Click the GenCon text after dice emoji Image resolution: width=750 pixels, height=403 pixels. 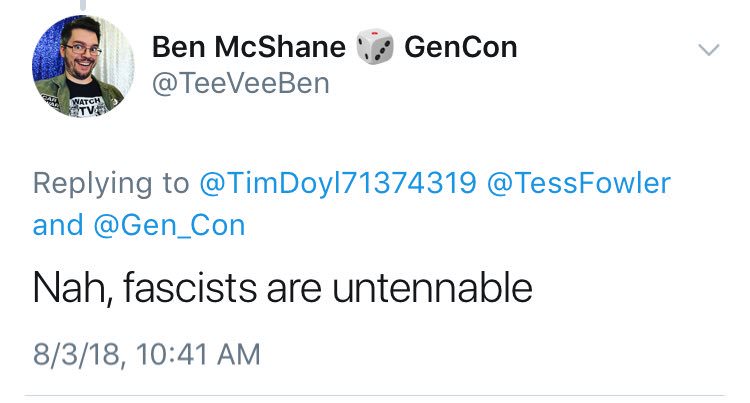[461, 47]
